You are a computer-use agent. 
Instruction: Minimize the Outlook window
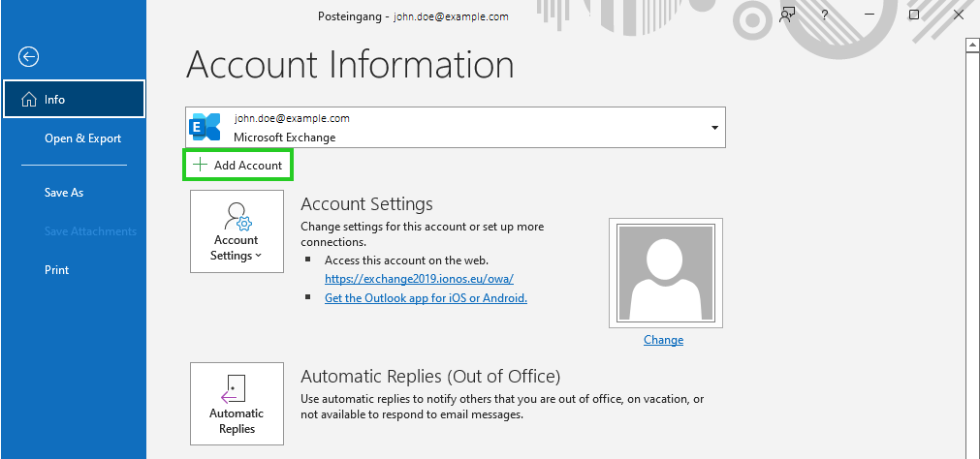point(869,15)
